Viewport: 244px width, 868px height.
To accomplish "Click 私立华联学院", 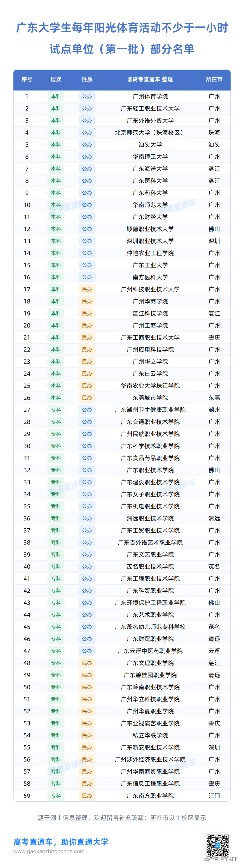I will tap(150, 735).
